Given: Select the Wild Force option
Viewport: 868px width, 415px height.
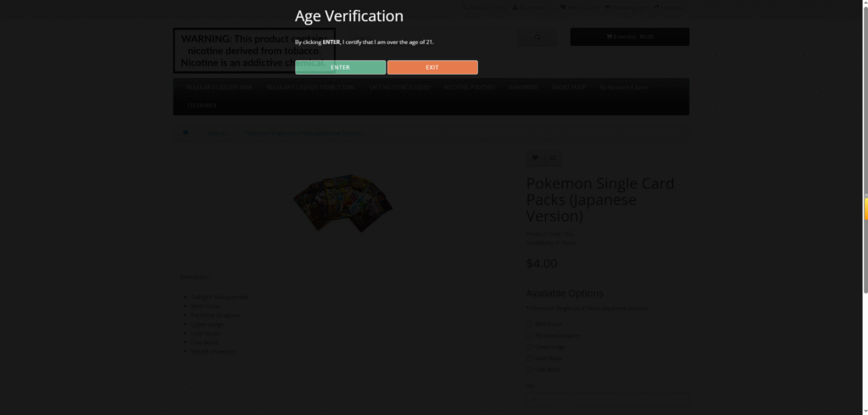Looking at the screenshot, I should click(x=529, y=324).
